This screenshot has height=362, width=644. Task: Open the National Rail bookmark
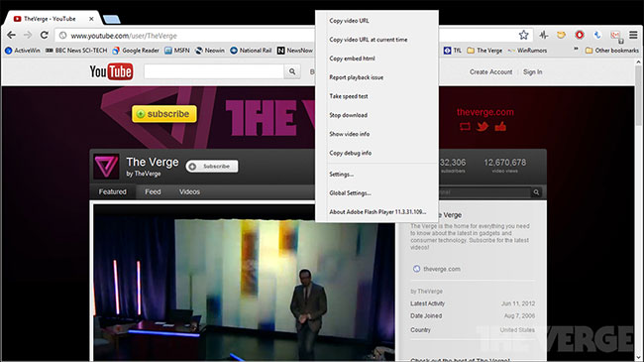[251, 51]
